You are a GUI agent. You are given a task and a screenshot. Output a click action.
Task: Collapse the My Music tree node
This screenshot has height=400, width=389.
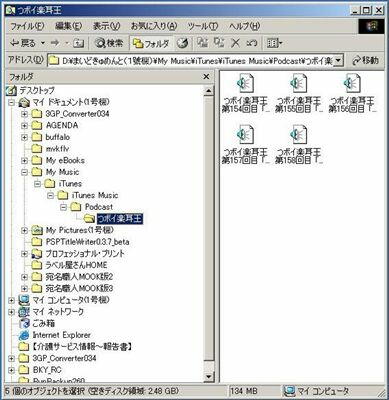coord(24,172)
